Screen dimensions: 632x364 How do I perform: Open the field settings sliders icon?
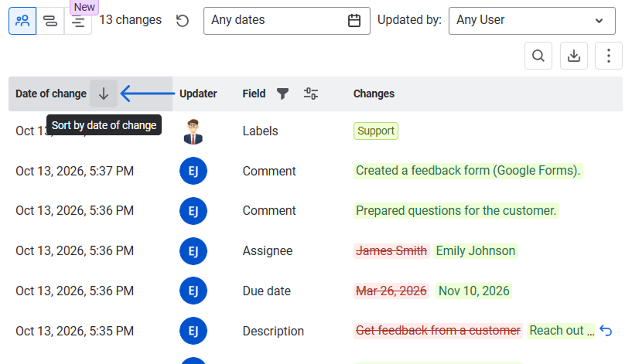point(311,94)
